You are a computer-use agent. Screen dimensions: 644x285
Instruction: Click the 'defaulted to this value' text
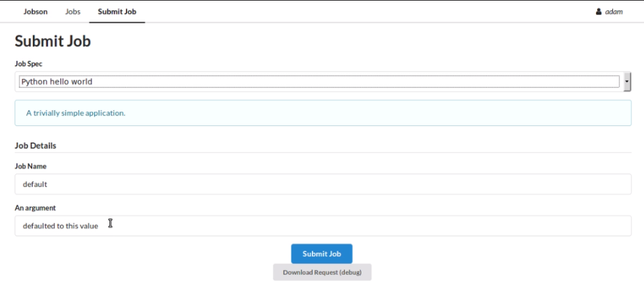pos(60,225)
